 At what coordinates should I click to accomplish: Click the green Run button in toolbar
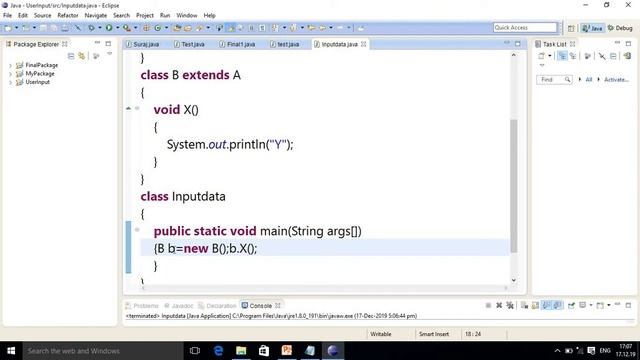click(x=109, y=28)
